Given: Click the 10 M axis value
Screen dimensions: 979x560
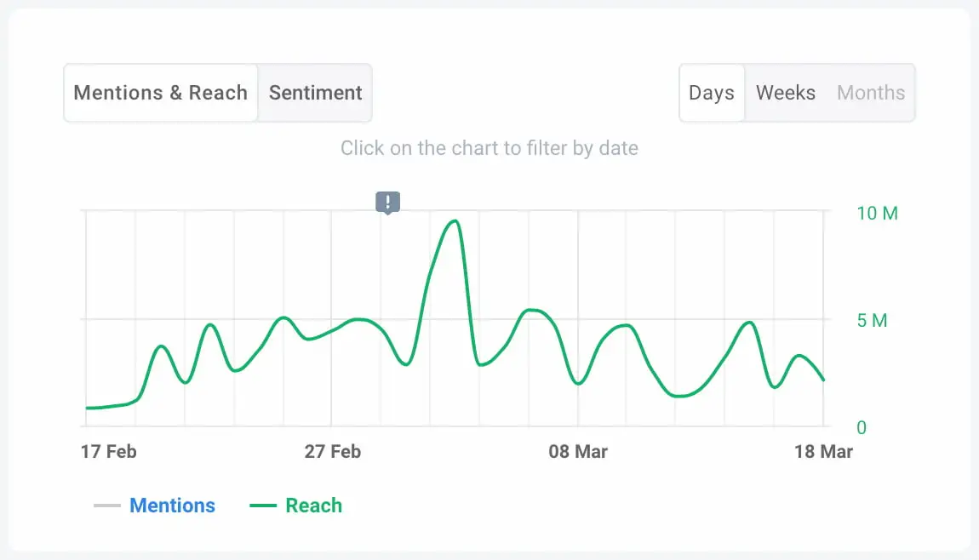Looking at the screenshot, I should tap(877, 214).
